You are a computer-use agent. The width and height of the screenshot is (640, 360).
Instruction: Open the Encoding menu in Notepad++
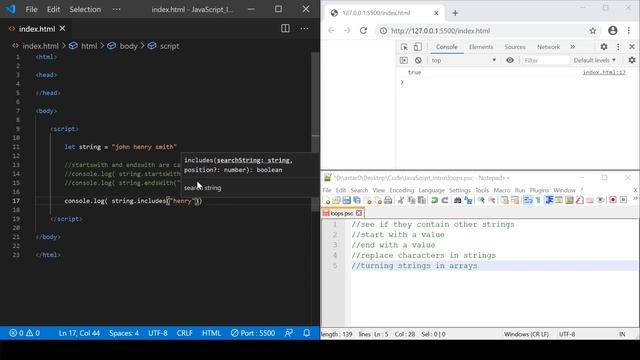click(x=402, y=190)
